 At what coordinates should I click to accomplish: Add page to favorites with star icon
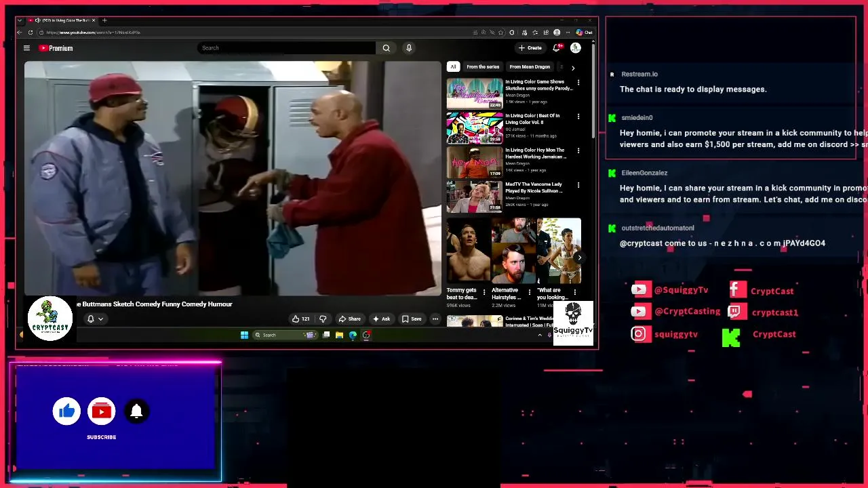(501, 32)
